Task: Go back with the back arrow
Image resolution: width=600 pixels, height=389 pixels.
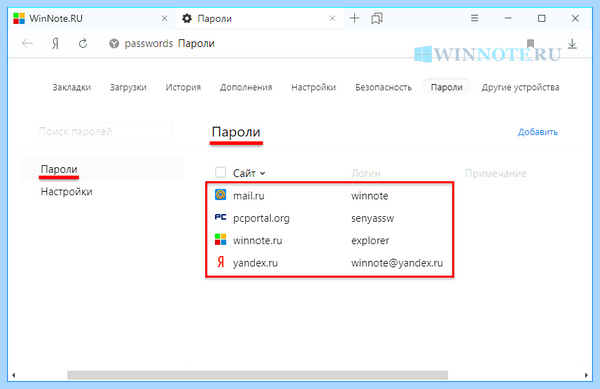Action: (x=27, y=44)
